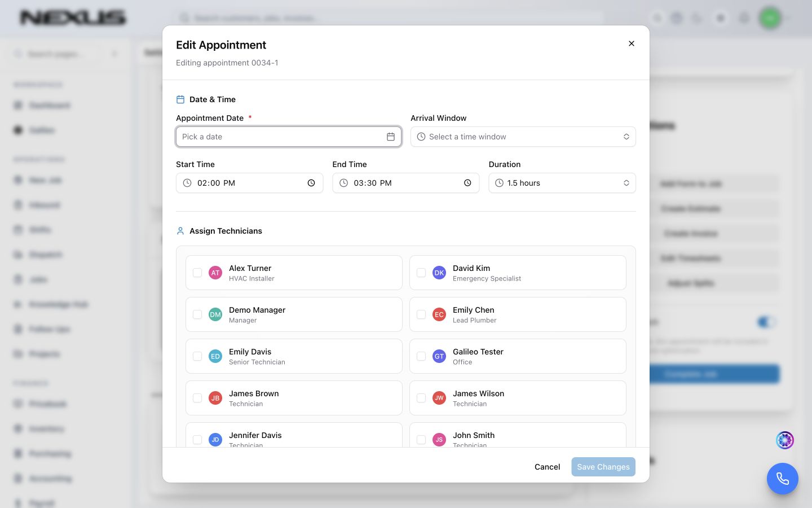812x508 pixels.
Task: Close the Edit Appointment dialog
Action: 632,43
